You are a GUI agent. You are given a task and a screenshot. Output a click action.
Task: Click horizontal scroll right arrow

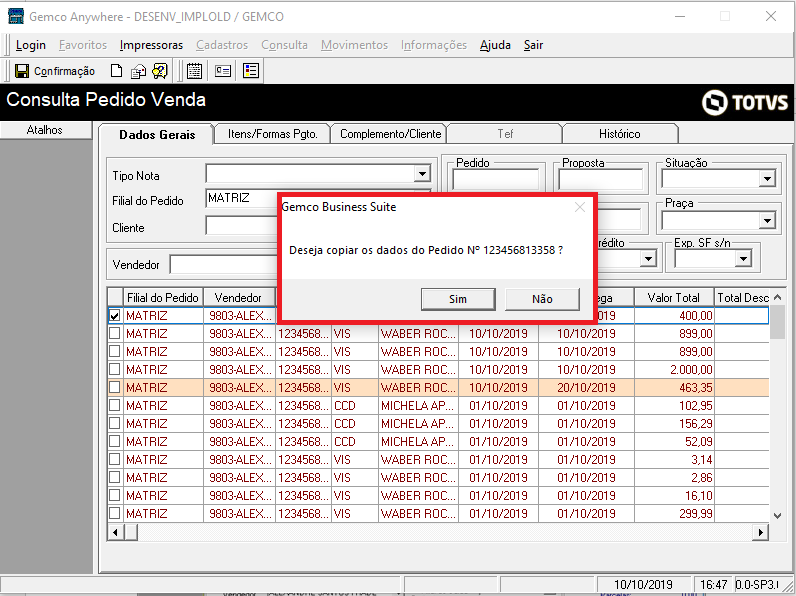[x=760, y=533]
